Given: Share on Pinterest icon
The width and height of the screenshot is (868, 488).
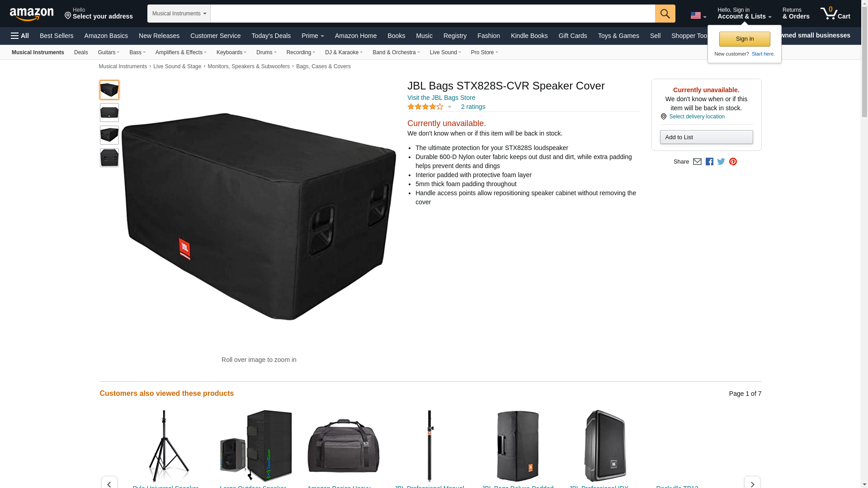Looking at the screenshot, I should [x=733, y=162].
